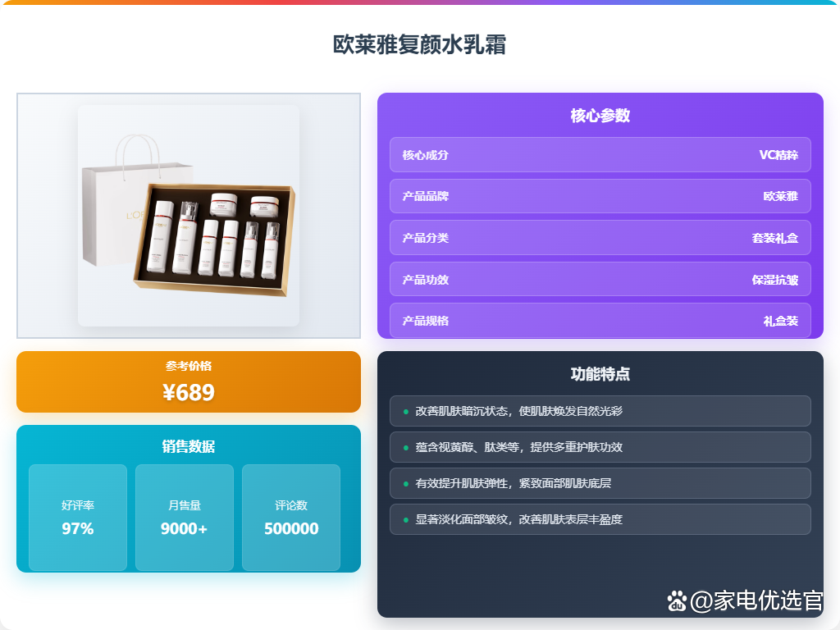Select the ¥689 price figure
The width and height of the screenshot is (840, 630).
[x=189, y=392]
